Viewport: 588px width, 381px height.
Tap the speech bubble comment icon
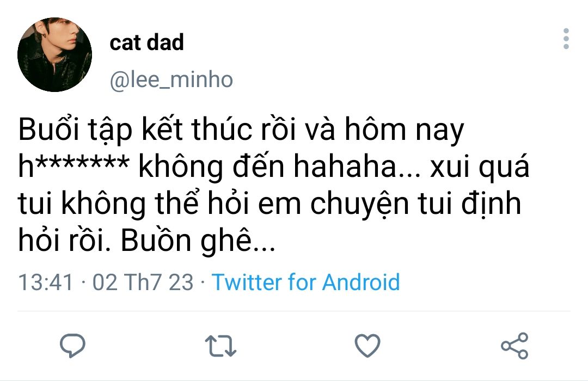[x=72, y=346]
